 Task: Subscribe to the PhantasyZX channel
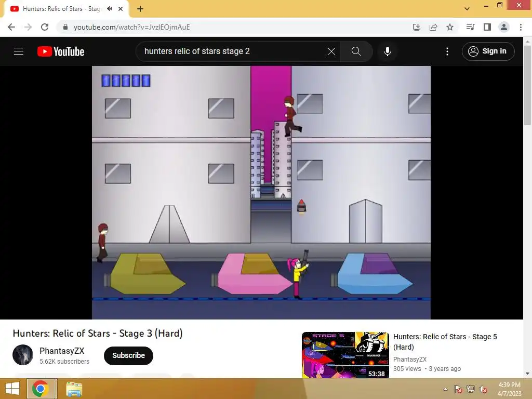click(x=129, y=355)
